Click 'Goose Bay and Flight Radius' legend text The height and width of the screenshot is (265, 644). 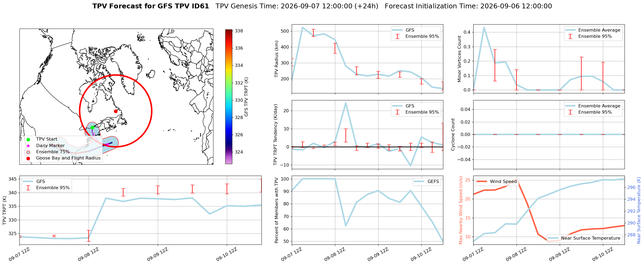tap(68, 158)
